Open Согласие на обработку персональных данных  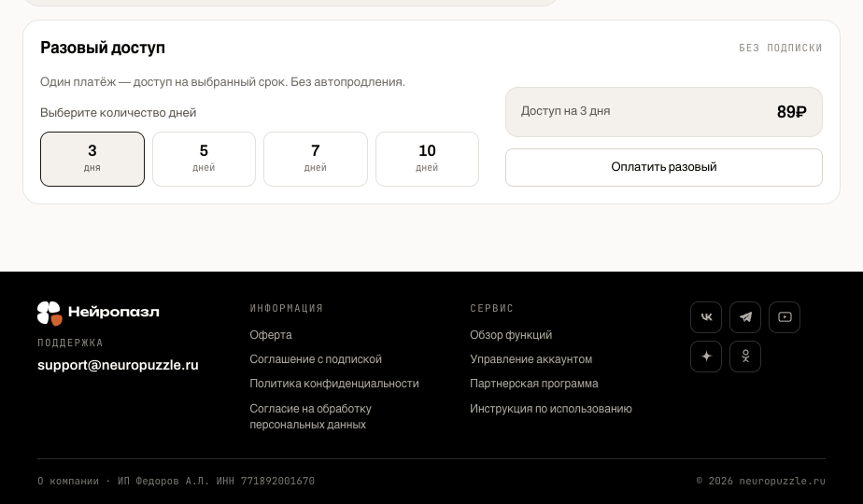point(310,416)
